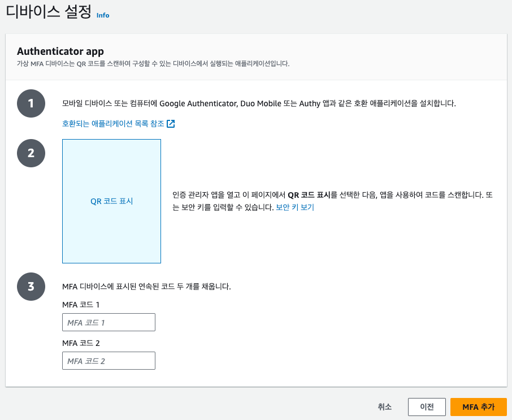512x420 pixels.
Task: Click the MFA 코드 1 field label
Action: pos(81,305)
